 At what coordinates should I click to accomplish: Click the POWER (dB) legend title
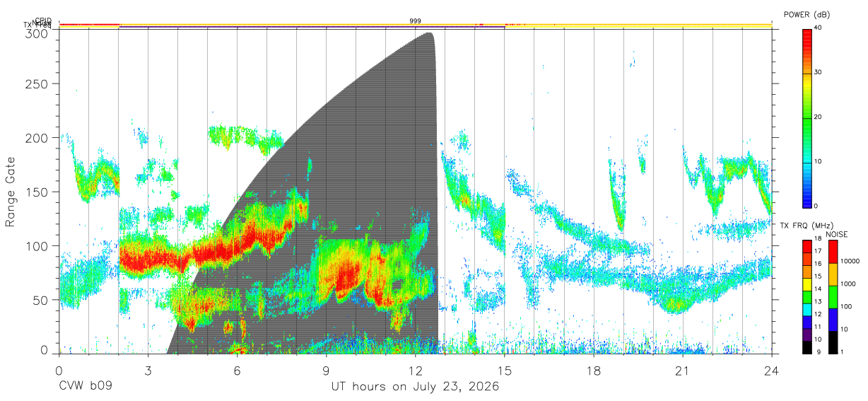(807, 15)
